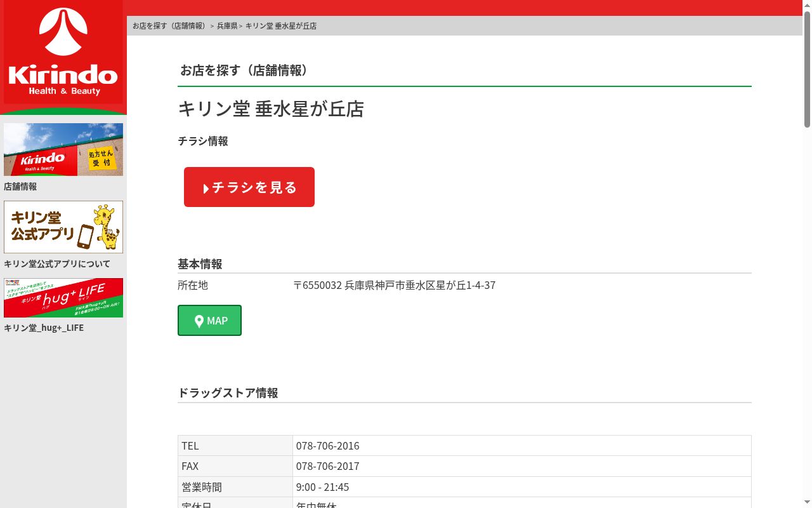Click the ドラッグストア情報 section heading
This screenshot has width=812, height=508.
pos(228,393)
